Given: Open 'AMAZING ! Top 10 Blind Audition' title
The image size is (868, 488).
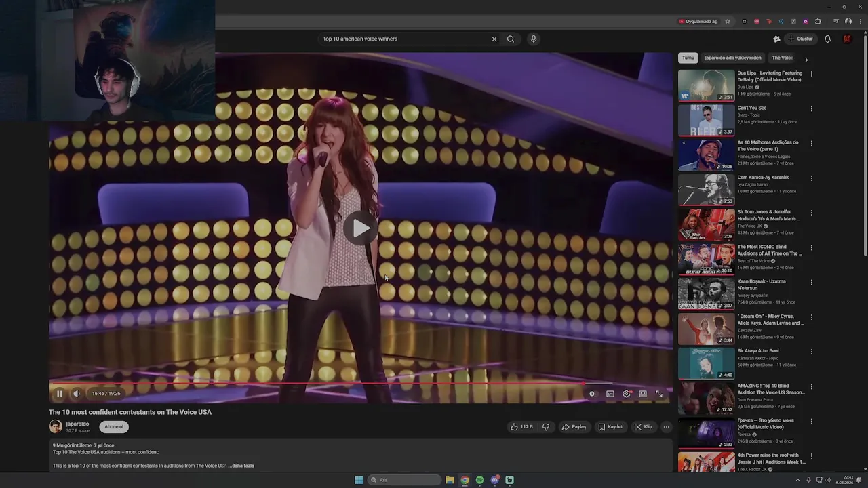Looking at the screenshot, I should click(x=771, y=389).
